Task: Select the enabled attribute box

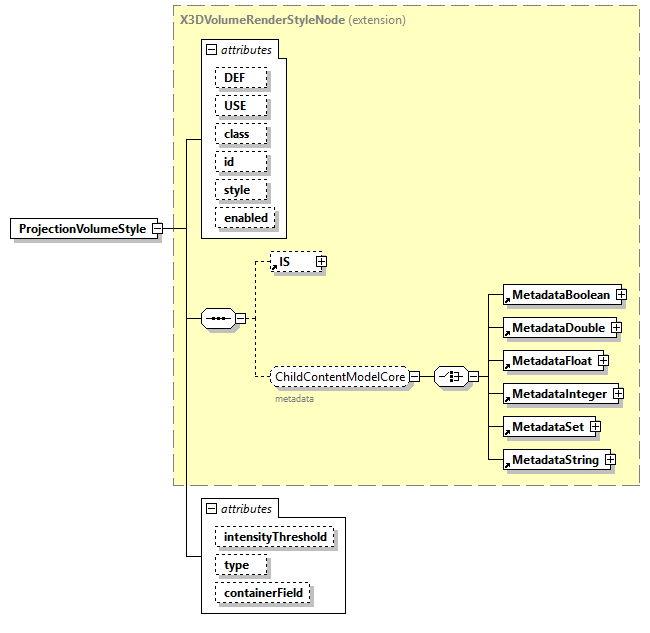Action: 245,217
